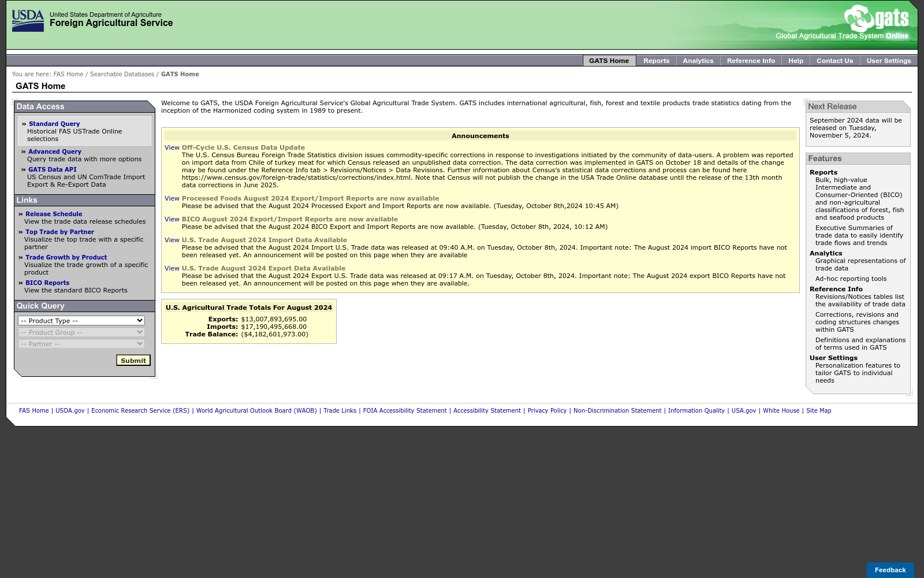Open the Information Quality link

tap(696, 411)
